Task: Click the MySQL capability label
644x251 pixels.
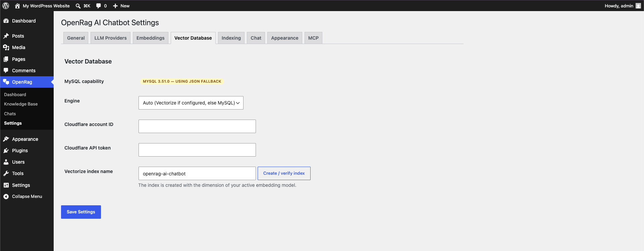Action: (x=84, y=81)
